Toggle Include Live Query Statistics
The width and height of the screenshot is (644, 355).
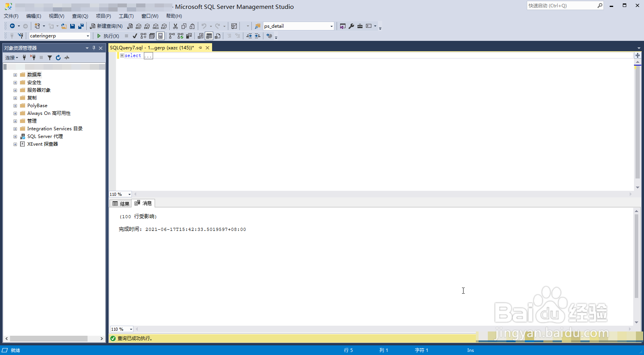point(180,36)
